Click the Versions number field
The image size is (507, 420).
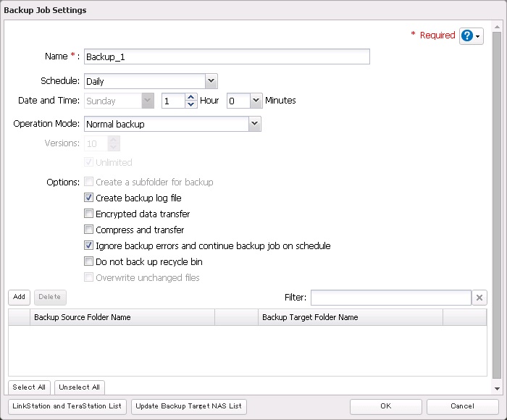[96, 143]
